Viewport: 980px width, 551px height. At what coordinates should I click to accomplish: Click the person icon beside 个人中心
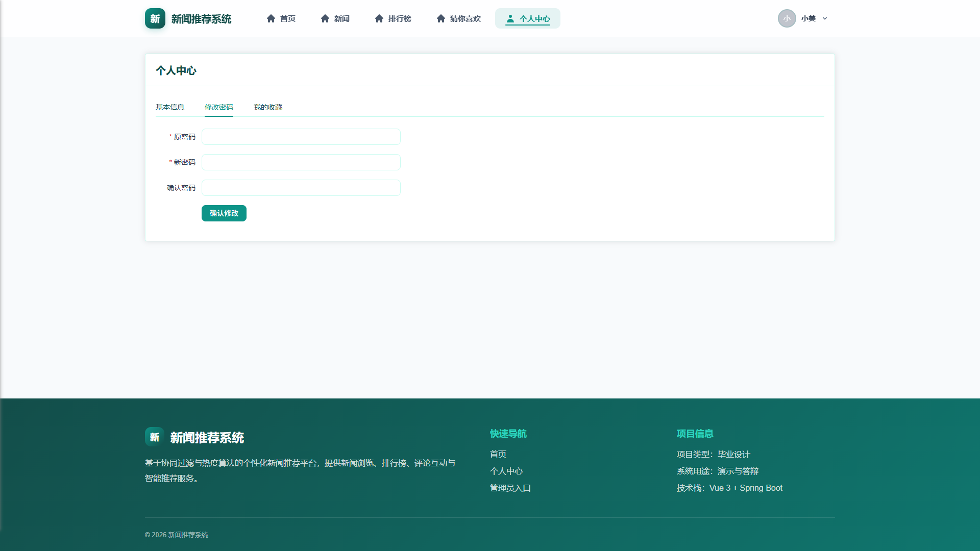(x=510, y=18)
